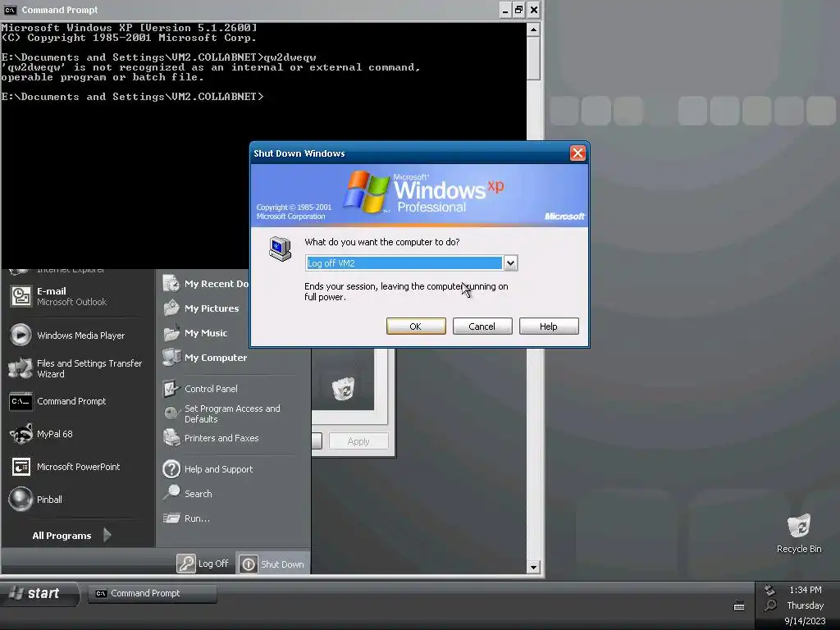
Task: Launch Command Prompt icon from Start menu
Action: click(21, 401)
